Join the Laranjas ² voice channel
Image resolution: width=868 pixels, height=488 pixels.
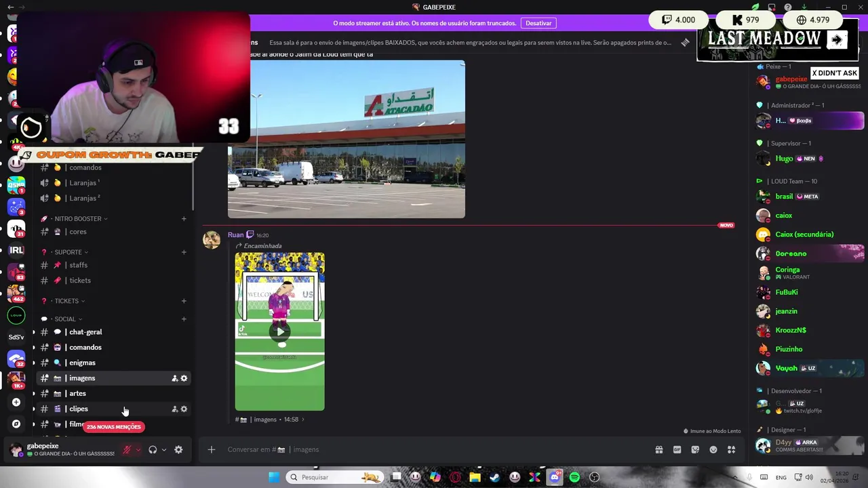113,199
